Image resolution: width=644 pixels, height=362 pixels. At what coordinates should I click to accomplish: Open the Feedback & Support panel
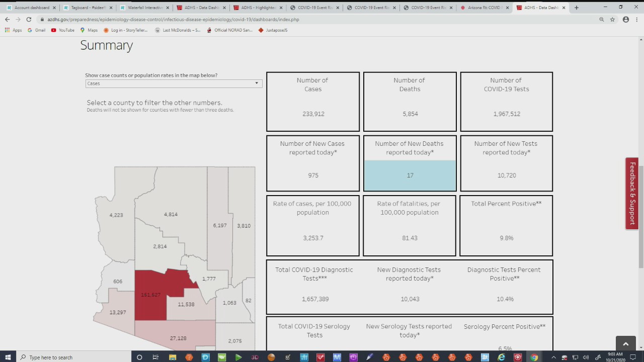point(632,194)
